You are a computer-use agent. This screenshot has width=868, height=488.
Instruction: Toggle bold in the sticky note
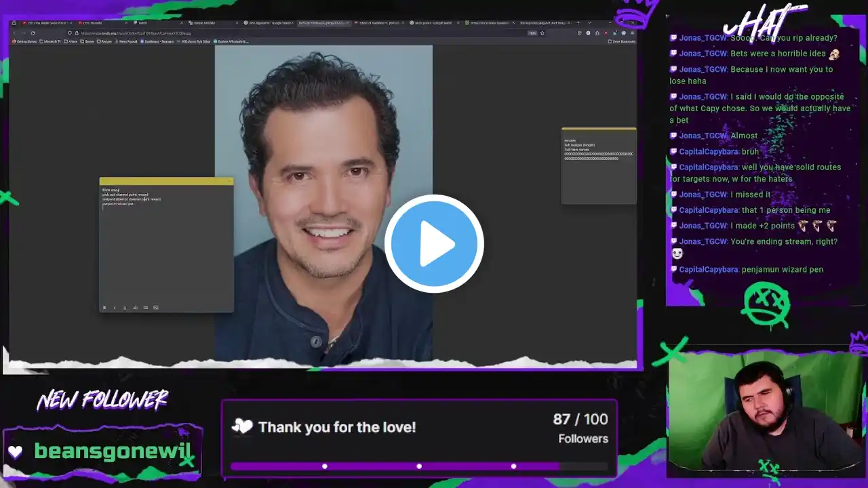click(x=104, y=308)
